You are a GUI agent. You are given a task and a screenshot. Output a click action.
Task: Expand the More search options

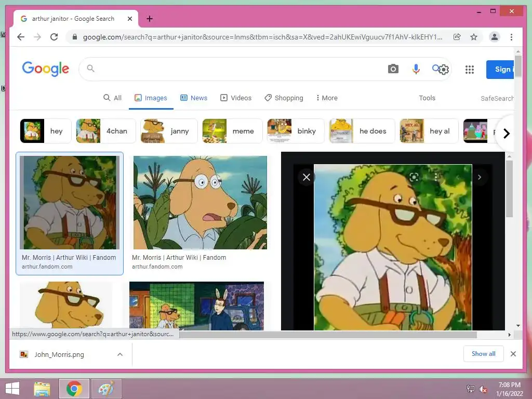click(x=326, y=98)
